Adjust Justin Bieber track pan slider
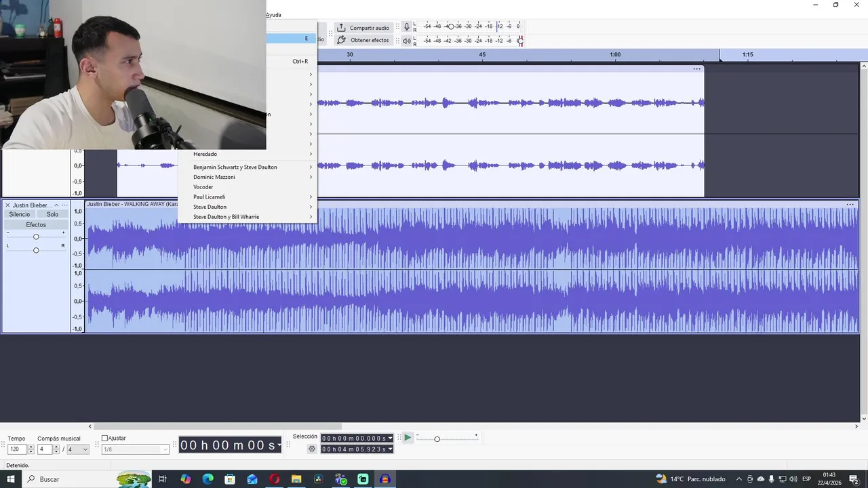 tap(36, 250)
